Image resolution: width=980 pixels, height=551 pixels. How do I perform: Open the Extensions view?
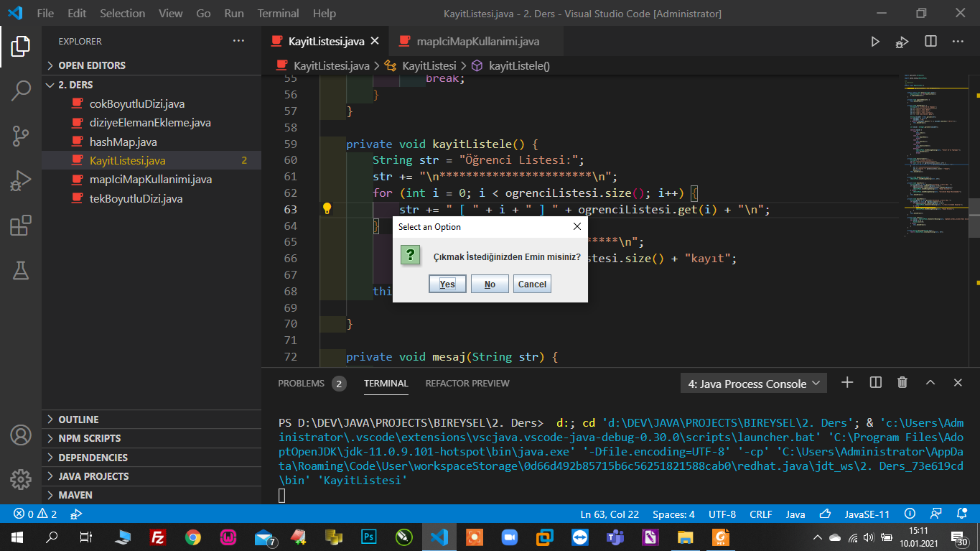click(21, 226)
